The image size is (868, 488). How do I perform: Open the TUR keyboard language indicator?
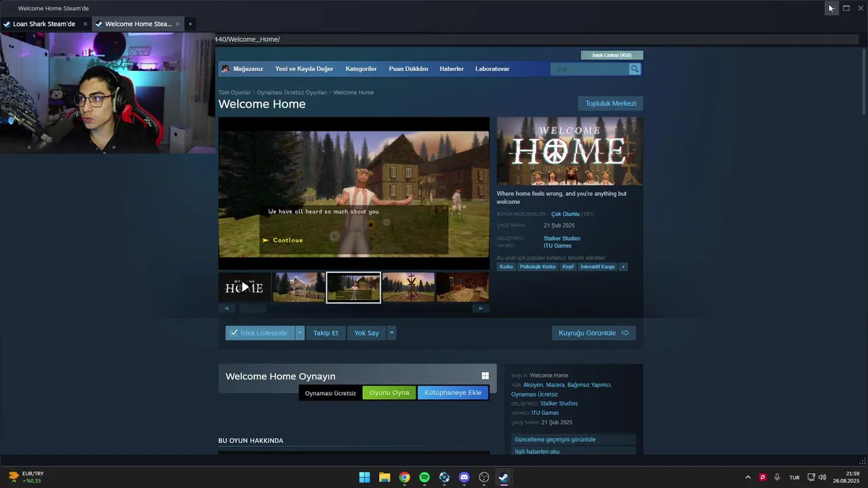(794, 478)
